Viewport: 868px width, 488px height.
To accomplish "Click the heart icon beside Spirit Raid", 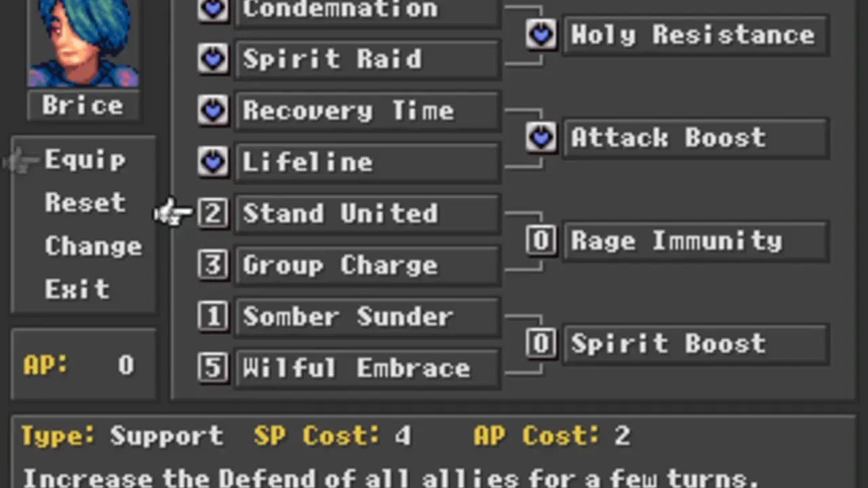I will [x=214, y=59].
